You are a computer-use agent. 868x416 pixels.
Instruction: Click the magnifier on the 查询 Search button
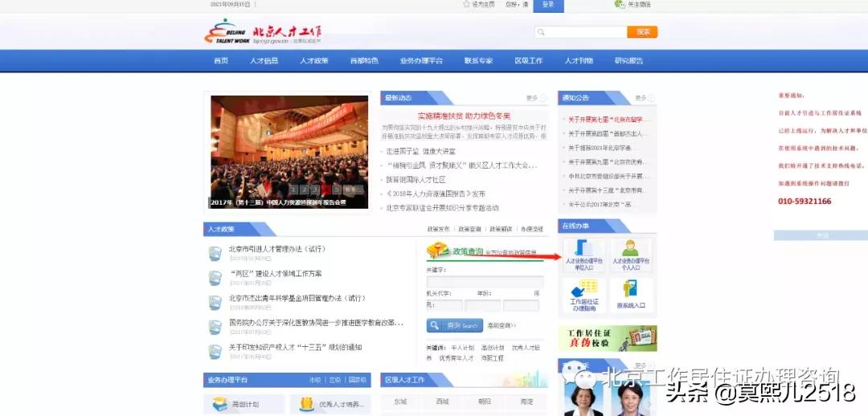(436, 325)
